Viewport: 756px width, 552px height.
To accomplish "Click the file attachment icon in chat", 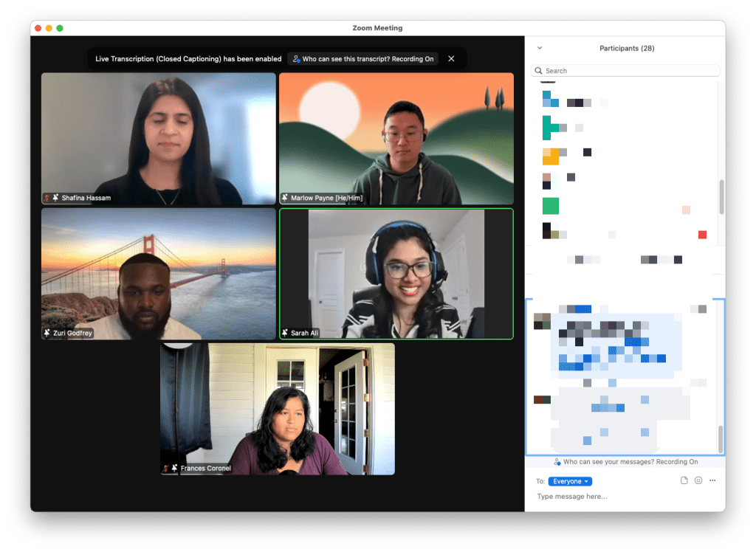I will tap(684, 481).
